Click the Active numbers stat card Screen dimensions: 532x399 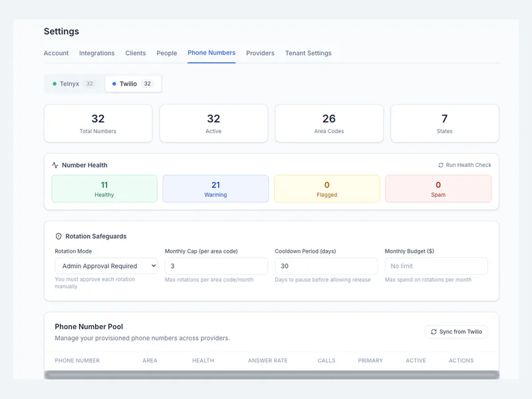click(213, 124)
